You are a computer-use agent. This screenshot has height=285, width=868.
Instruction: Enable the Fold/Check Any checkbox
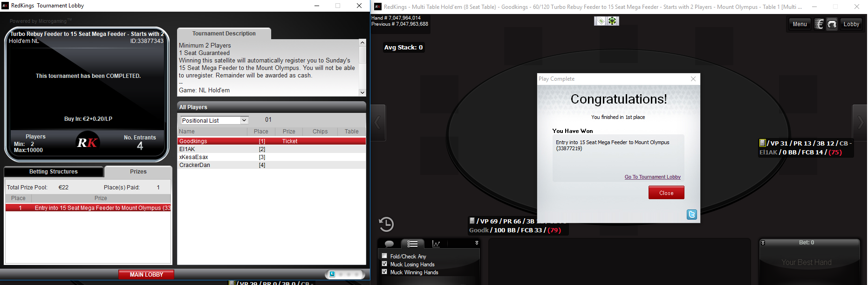pos(384,256)
